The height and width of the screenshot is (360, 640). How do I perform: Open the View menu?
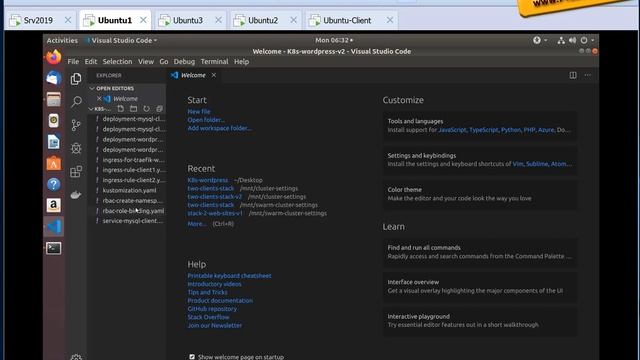(x=146, y=62)
